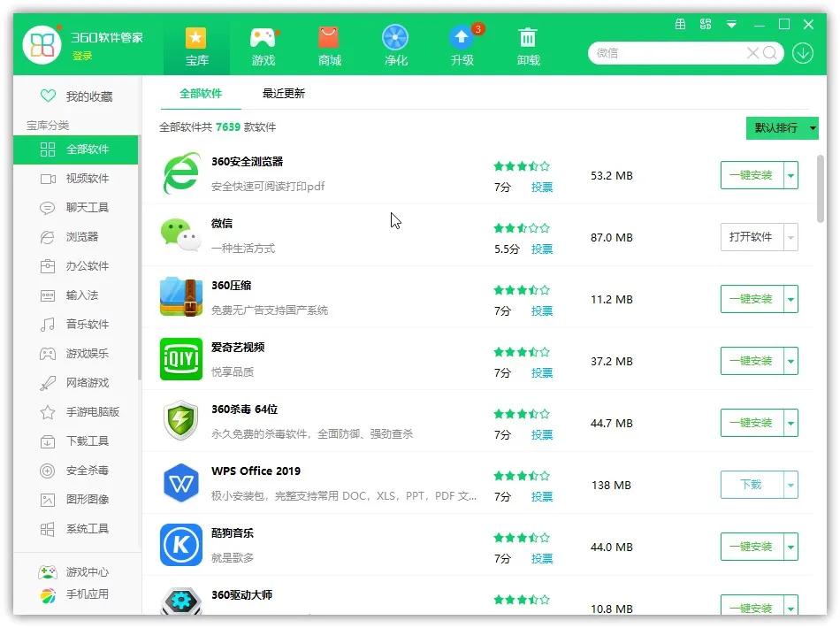Viewport: 840px width, 628px height.
Task: Expand install options arrow beside 酷狗音乐
Action: (x=790, y=547)
